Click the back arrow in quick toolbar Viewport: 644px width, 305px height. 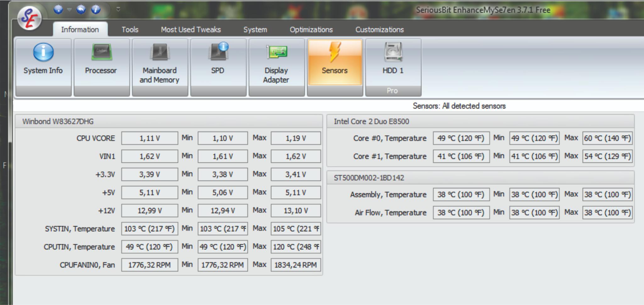pos(81,10)
